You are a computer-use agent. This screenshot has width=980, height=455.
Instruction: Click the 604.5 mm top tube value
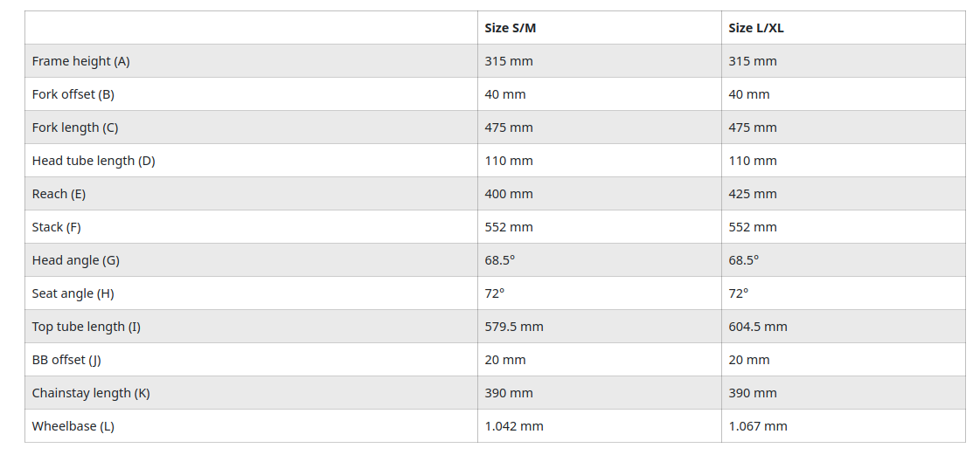tap(758, 327)
